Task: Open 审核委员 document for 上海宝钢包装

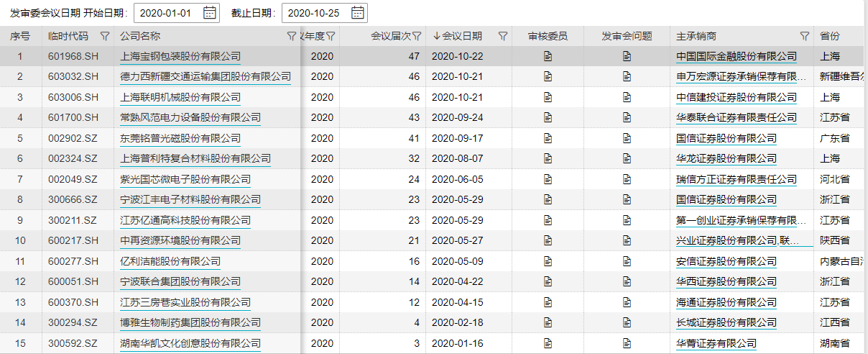Action: tap(548, 56)
